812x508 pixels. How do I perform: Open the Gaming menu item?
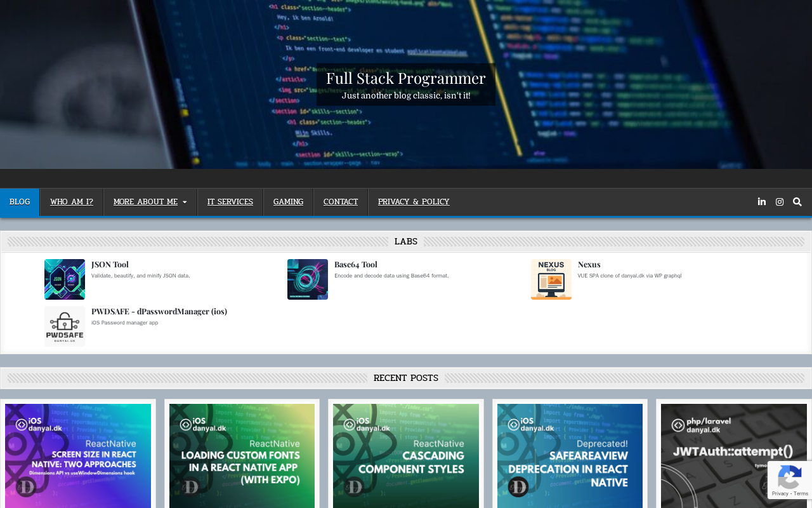point(288,202)
